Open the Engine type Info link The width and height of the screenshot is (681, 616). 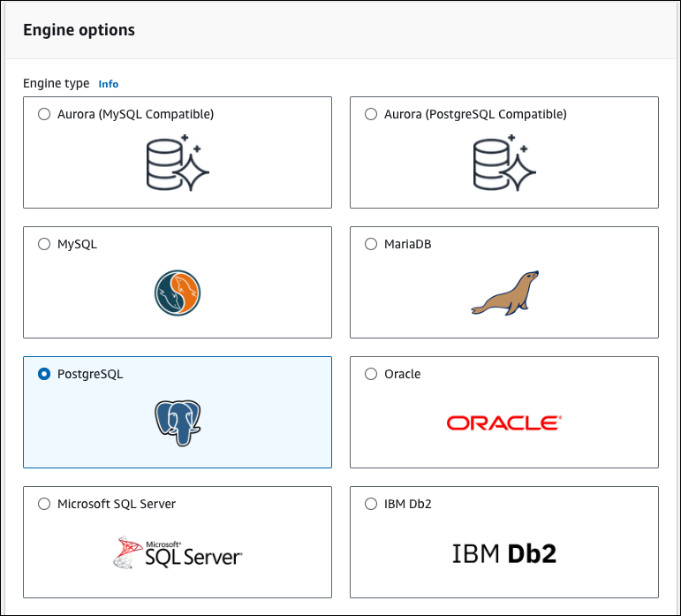click(x=108, y=84)
